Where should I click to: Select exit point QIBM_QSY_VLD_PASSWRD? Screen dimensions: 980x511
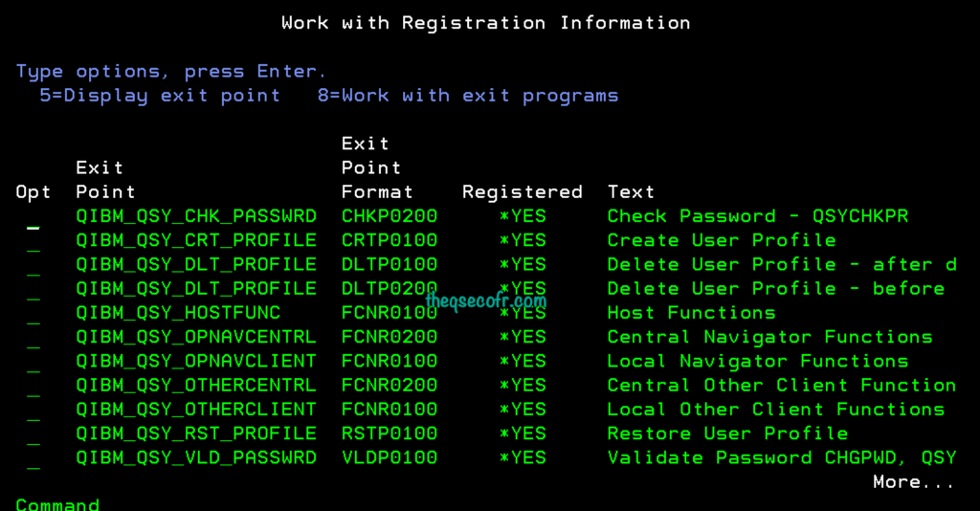[196, 458]
